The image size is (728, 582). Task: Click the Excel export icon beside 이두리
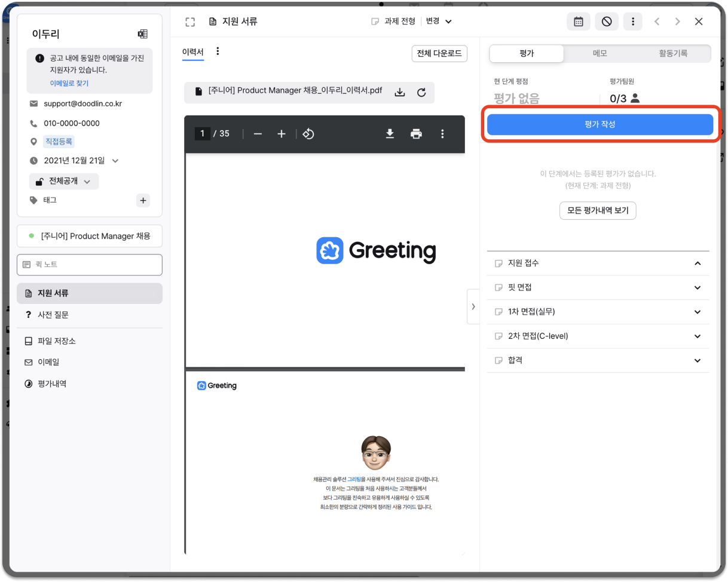click(142, 34)
